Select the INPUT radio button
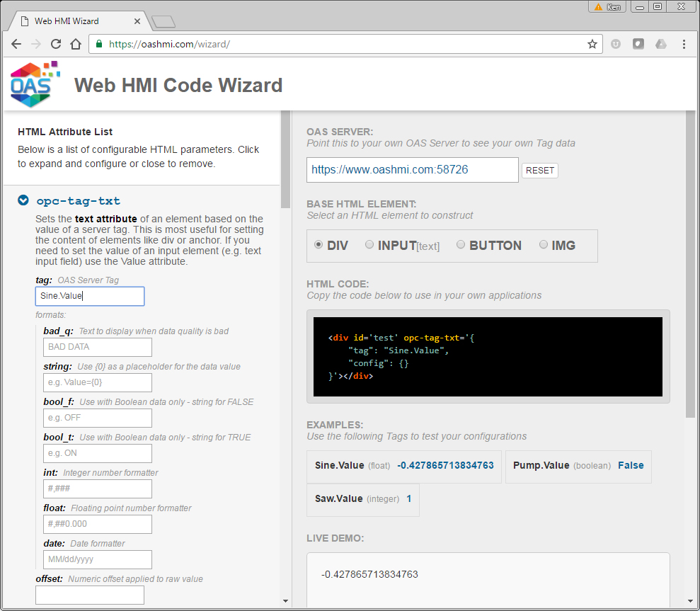700x611 pixels. pos(369,244)
